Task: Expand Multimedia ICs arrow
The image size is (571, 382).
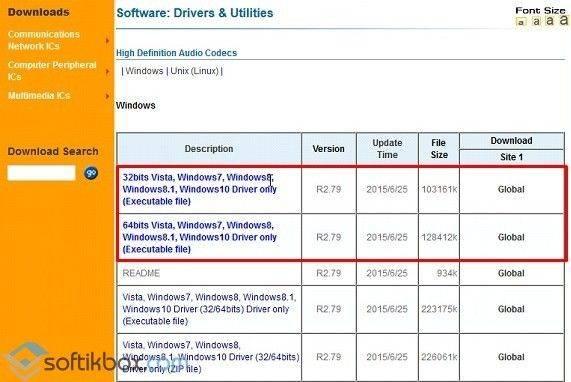Action: (107, 96)
